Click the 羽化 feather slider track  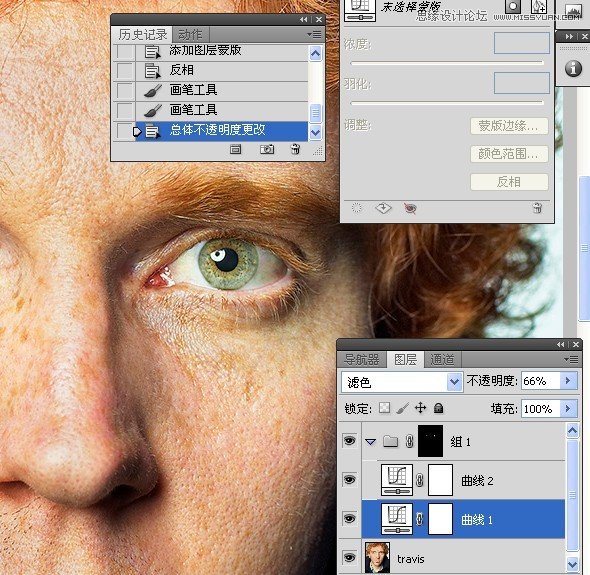point(447,102)
